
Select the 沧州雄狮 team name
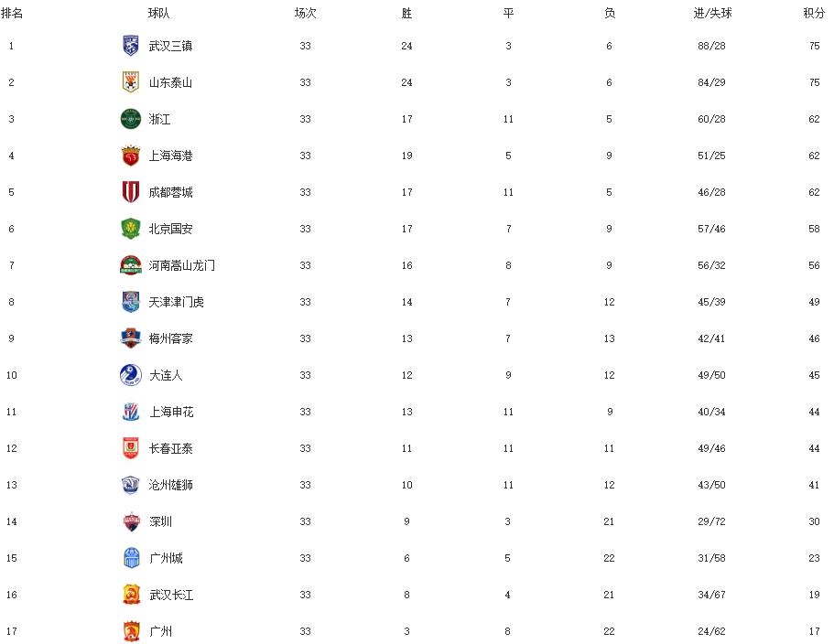pyautogui.click(x=171, y=485)
